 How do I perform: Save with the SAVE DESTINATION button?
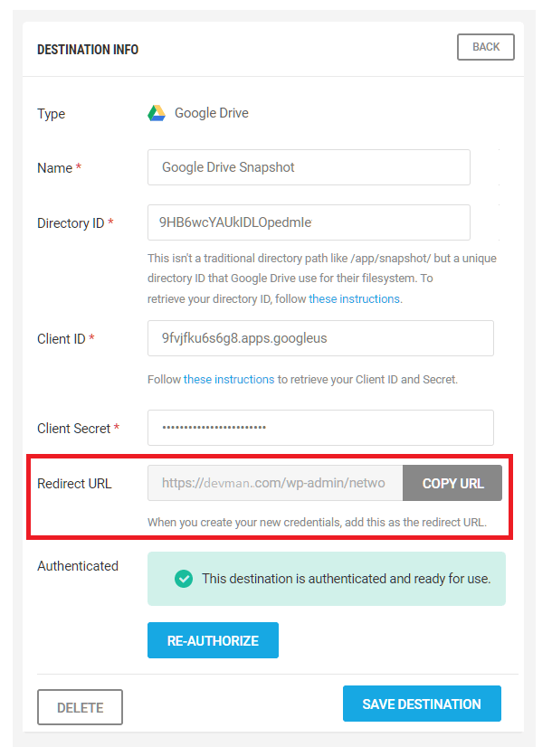click(x=421, y=704)
